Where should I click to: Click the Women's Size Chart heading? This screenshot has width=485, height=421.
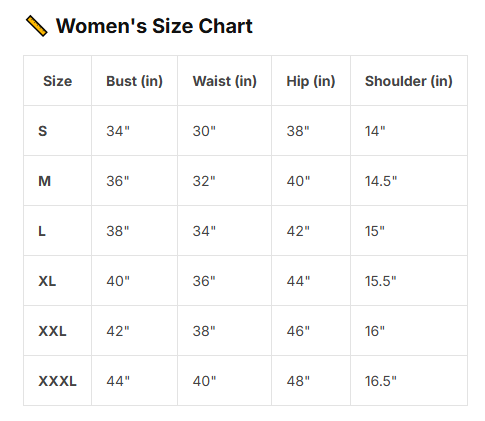pyautogui.click(x=154, y=26)
